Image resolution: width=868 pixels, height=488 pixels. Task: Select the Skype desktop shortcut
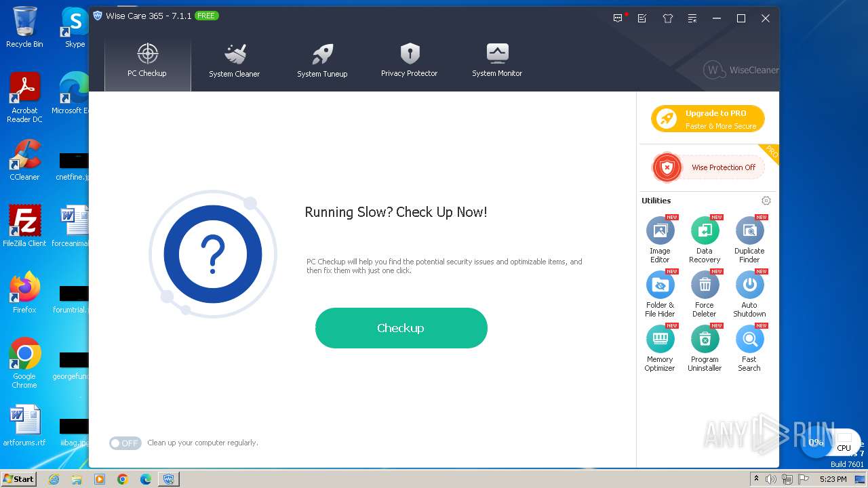coord(75,27)
